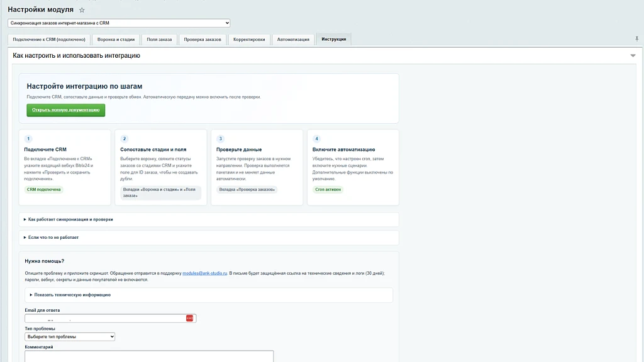Click the pin icon beside the tabs
644x362 pixels.
[x=636, y=39]
